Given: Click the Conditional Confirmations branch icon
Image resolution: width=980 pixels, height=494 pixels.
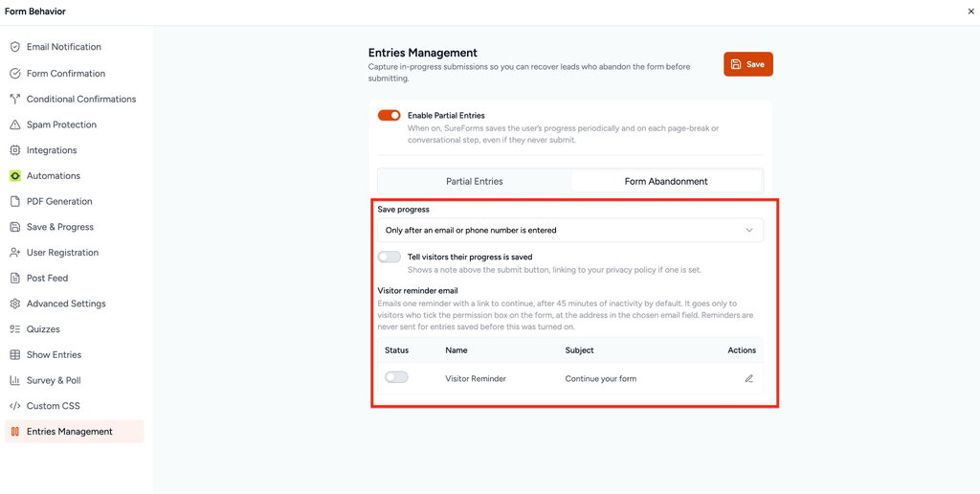Looking at the screenshot, I should 15,99.
